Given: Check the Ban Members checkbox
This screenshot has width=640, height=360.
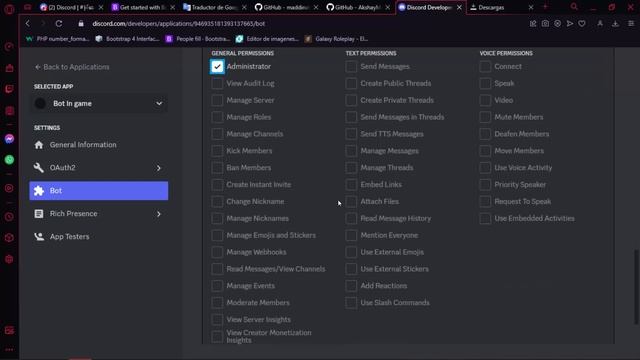Looking at the screenshot, I should coord(217,168).
